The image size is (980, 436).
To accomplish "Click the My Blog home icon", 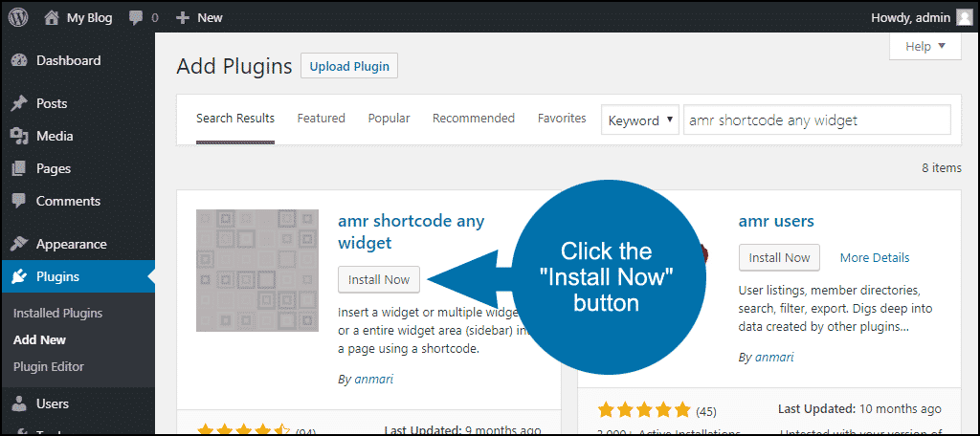I will coord(52,18).
